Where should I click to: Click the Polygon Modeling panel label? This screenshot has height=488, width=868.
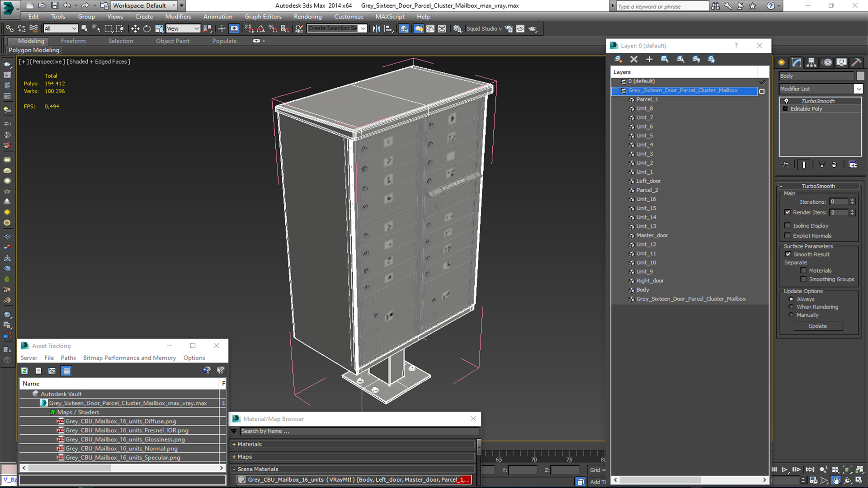(34, 50)
